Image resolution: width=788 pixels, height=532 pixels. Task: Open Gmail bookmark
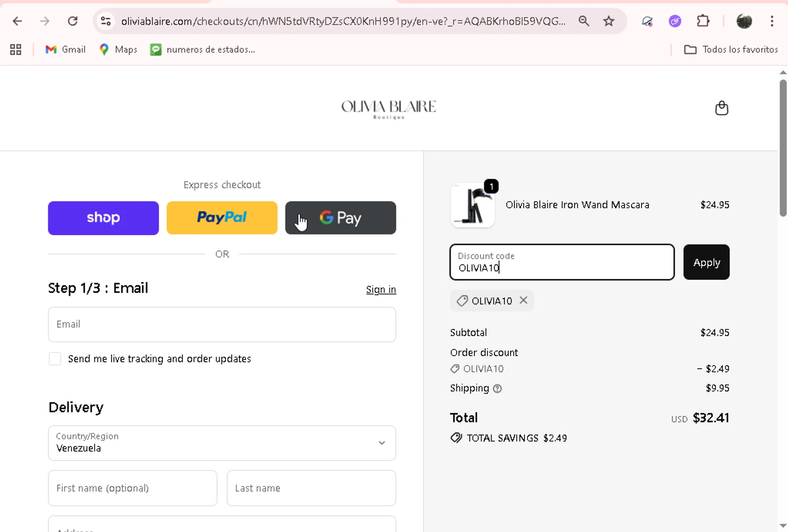[65, 49]
